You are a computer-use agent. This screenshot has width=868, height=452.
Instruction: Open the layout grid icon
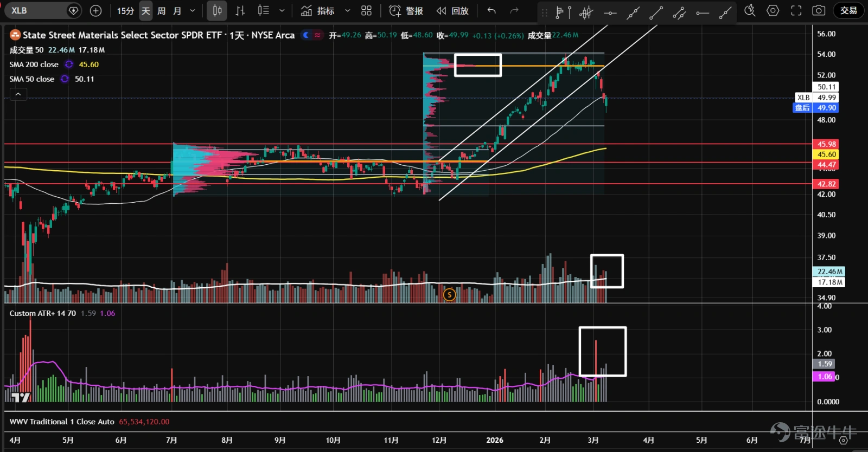(x=366, y=10)
